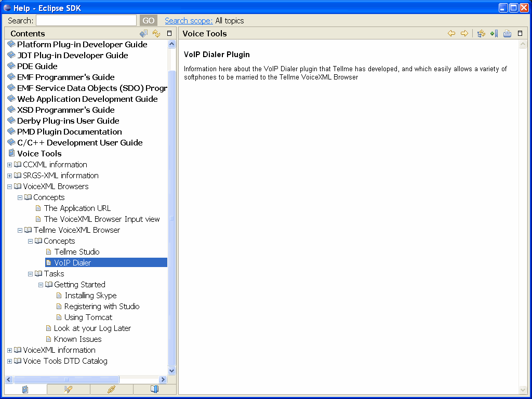The width and height of the screenshot is (532, 399).
Task: Click the GO search button
Action: coord(148,20)
